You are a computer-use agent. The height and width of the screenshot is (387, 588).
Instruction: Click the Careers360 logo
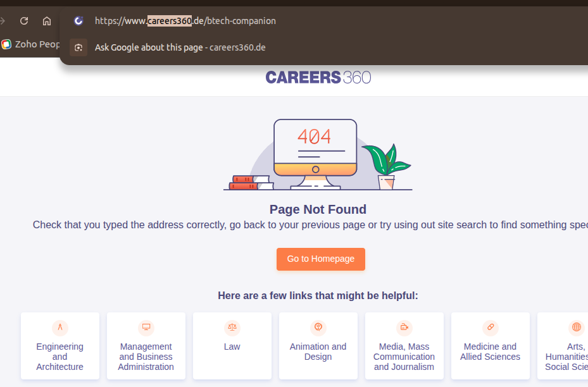tap(318, 77)
